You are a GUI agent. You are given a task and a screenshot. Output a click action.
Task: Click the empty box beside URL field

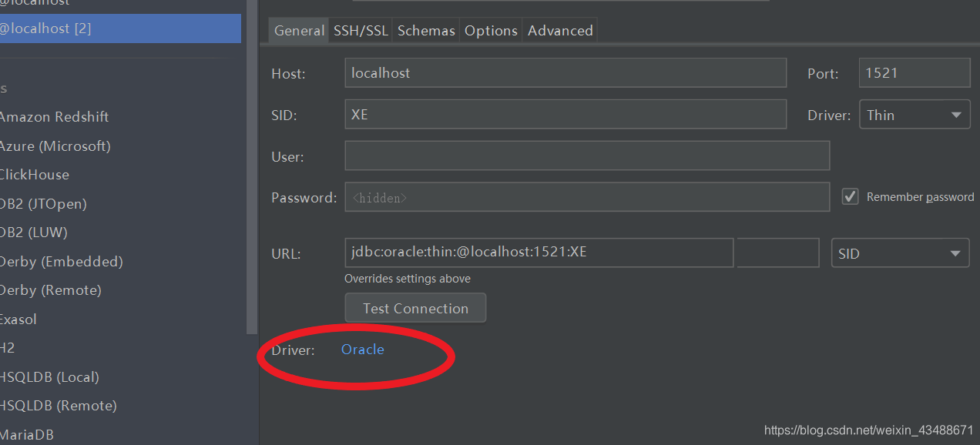point(778,253)
